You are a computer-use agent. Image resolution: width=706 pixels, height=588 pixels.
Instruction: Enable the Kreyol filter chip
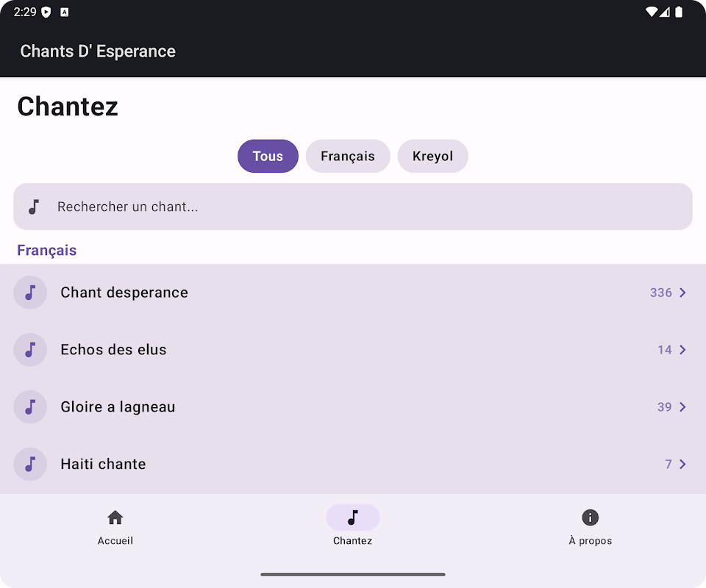point(432,157)
